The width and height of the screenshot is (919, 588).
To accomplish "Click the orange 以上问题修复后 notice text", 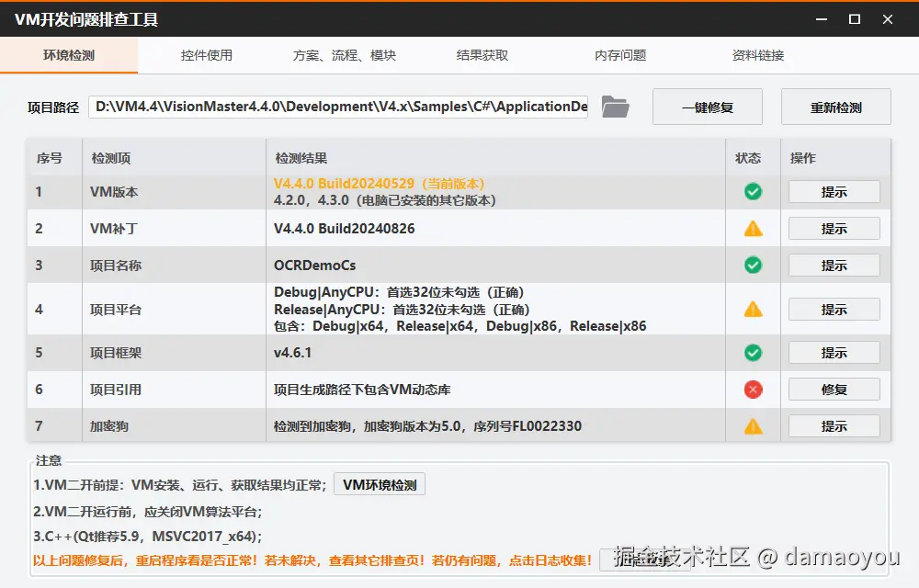I will click(312, 560).
